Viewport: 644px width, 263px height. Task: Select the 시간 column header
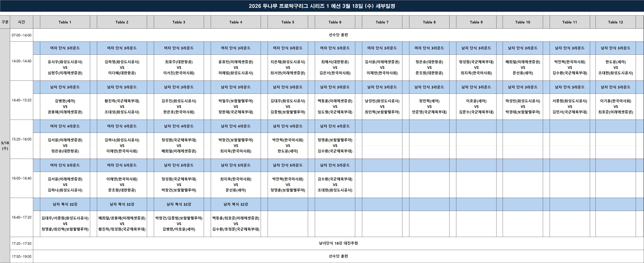pyautogui.click(x=21, y=22)
